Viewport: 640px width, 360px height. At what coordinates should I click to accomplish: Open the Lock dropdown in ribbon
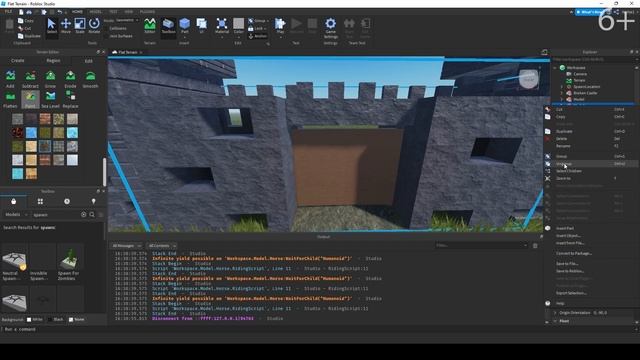coord(257,28)
